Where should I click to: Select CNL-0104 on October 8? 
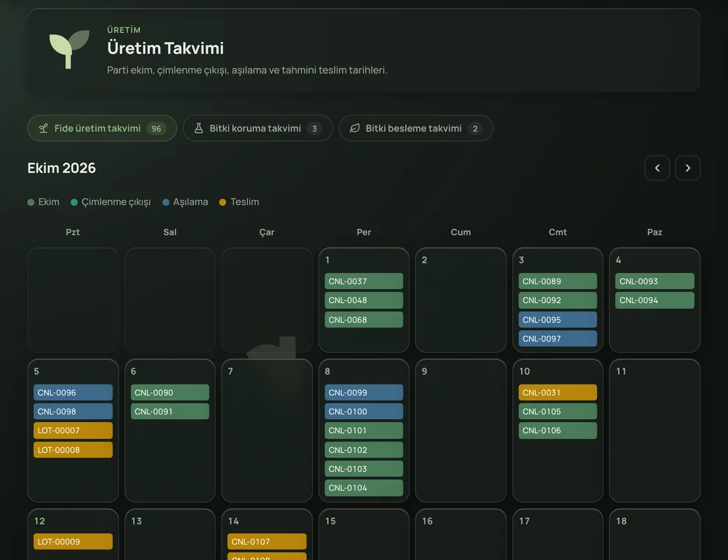[363, 488]
